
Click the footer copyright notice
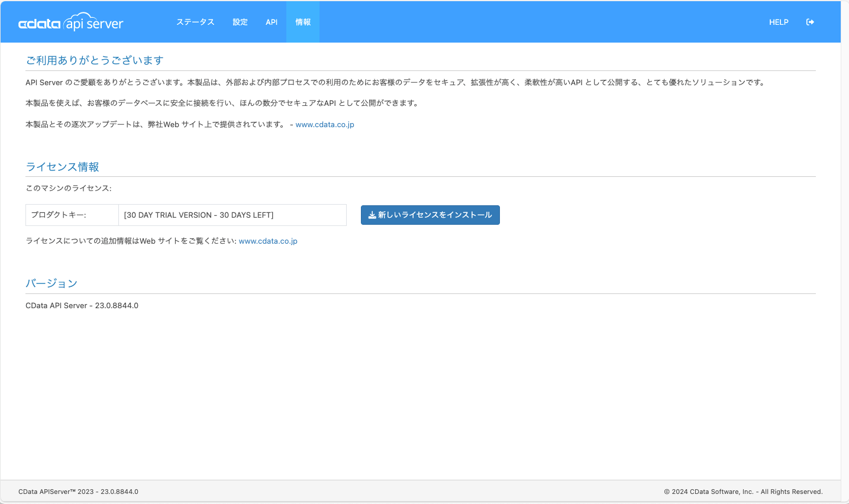point(743,492)
